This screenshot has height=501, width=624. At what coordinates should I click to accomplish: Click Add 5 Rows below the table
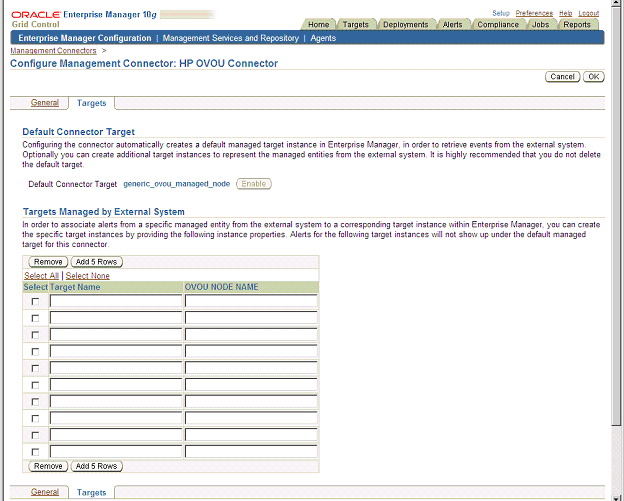(x=96, y=466)
